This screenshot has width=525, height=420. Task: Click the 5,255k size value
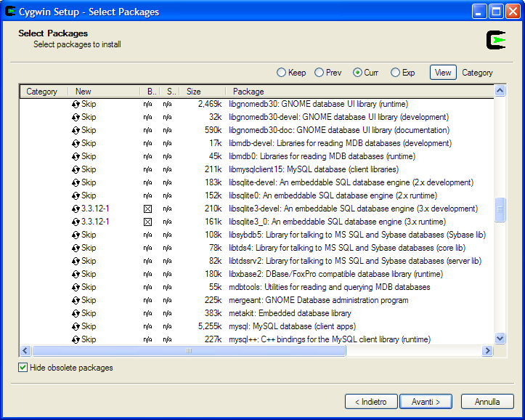(210, 326)
